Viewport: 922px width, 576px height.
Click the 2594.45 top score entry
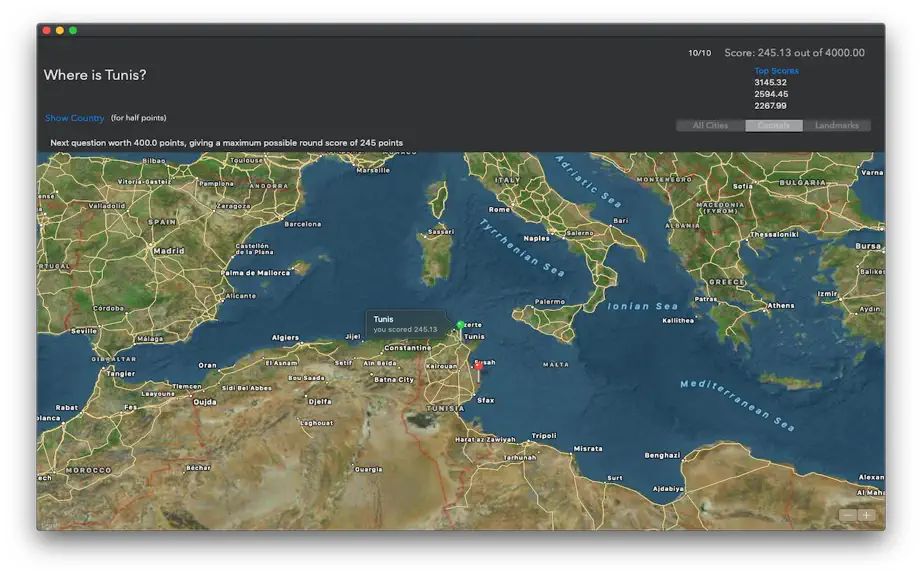coord(771,94)
